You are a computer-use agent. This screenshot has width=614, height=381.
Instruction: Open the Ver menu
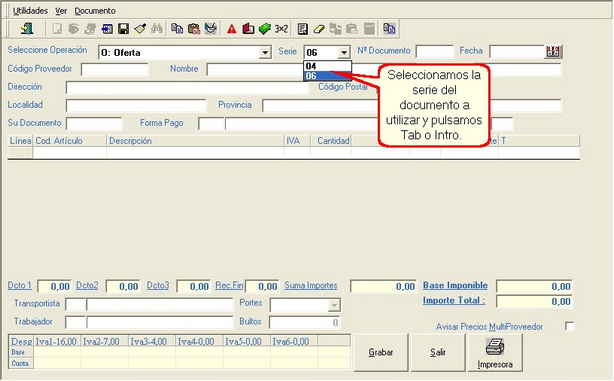(61, 11)
